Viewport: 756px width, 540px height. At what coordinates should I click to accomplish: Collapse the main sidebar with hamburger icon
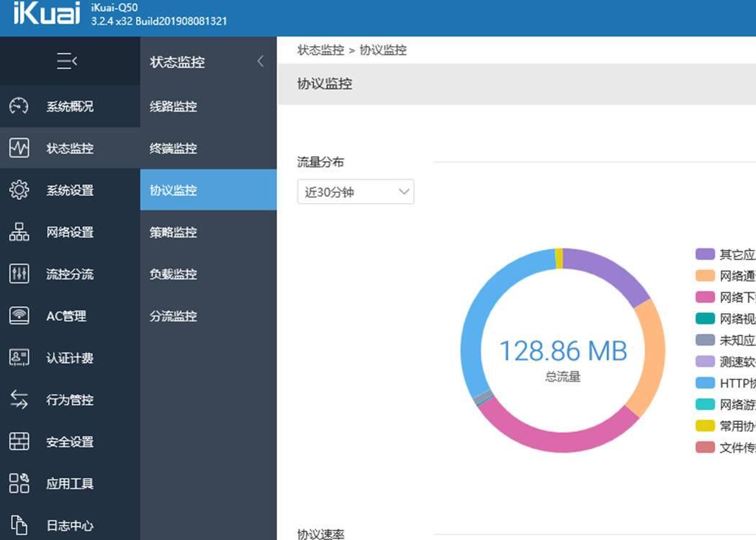coord(67,62)
